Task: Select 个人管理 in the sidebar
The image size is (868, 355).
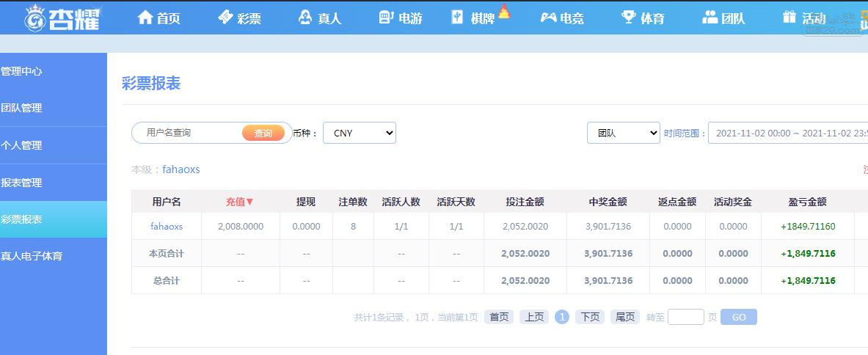Action: pyautogui.click(x=53, y=145)
